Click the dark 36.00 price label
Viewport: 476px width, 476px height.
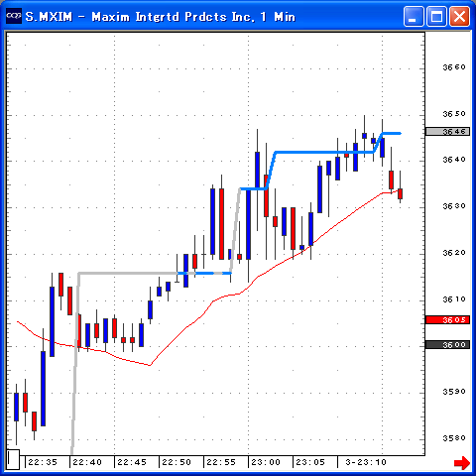pyautogui.click(x=447, y=345)
